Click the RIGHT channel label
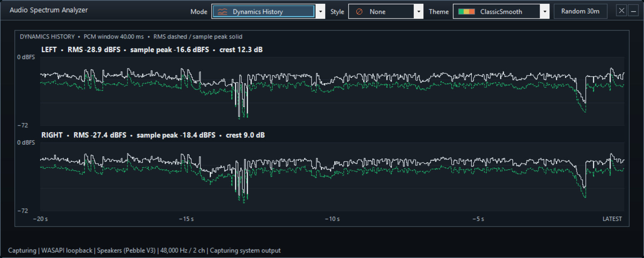The height and width of the screenshot is (258, 644). coord(52,135)
